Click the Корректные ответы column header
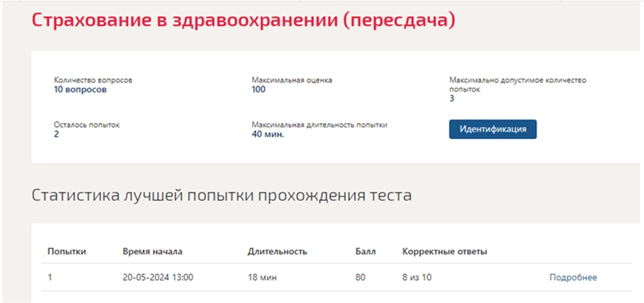This screenshot has width=644, height=303. [x=445, y=252]
